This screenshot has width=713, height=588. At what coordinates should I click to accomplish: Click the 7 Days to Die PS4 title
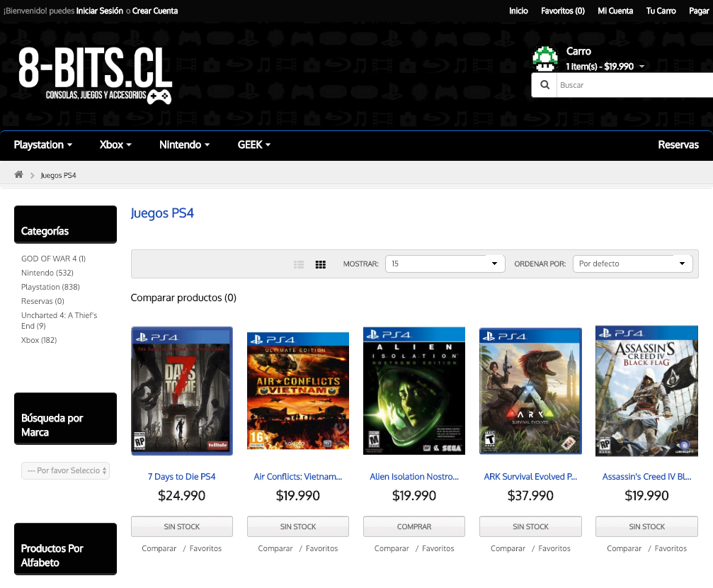(x=182, y=477)
